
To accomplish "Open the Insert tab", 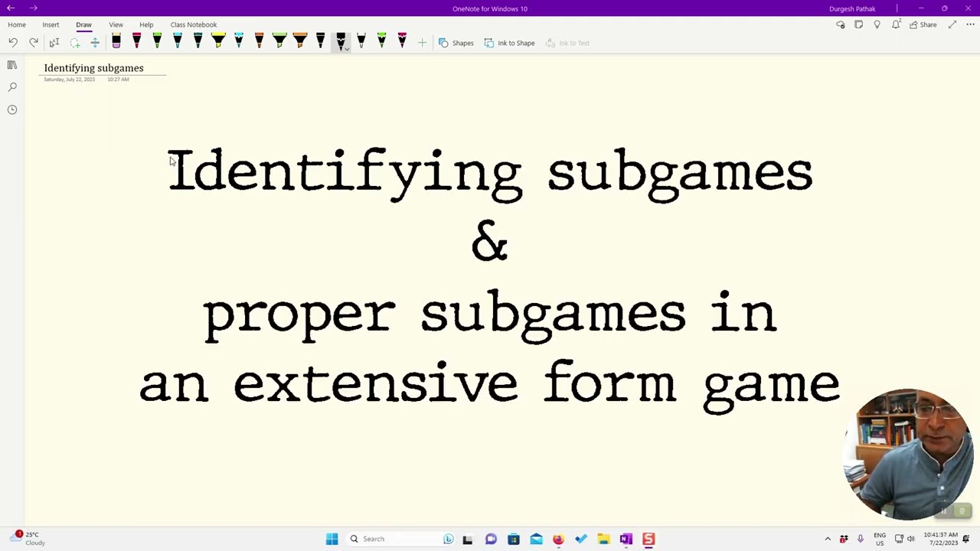I will point(51,24).
